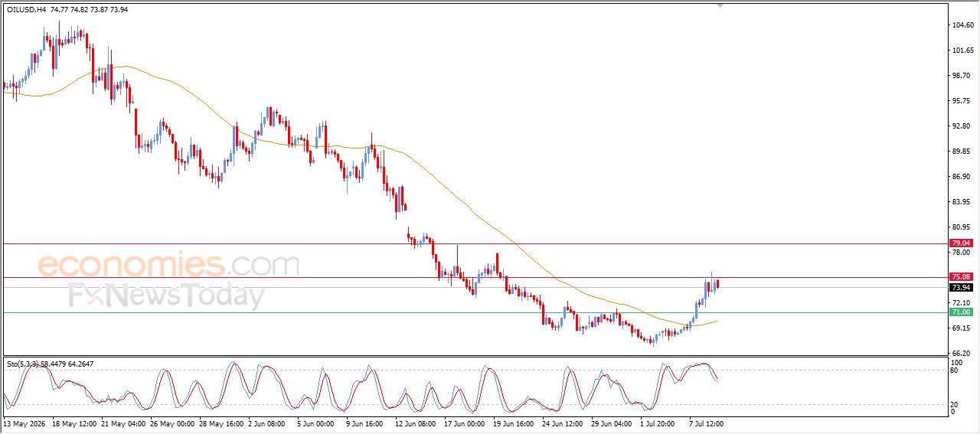Click the 7 Jul 12:00 time label

point(706,423)
